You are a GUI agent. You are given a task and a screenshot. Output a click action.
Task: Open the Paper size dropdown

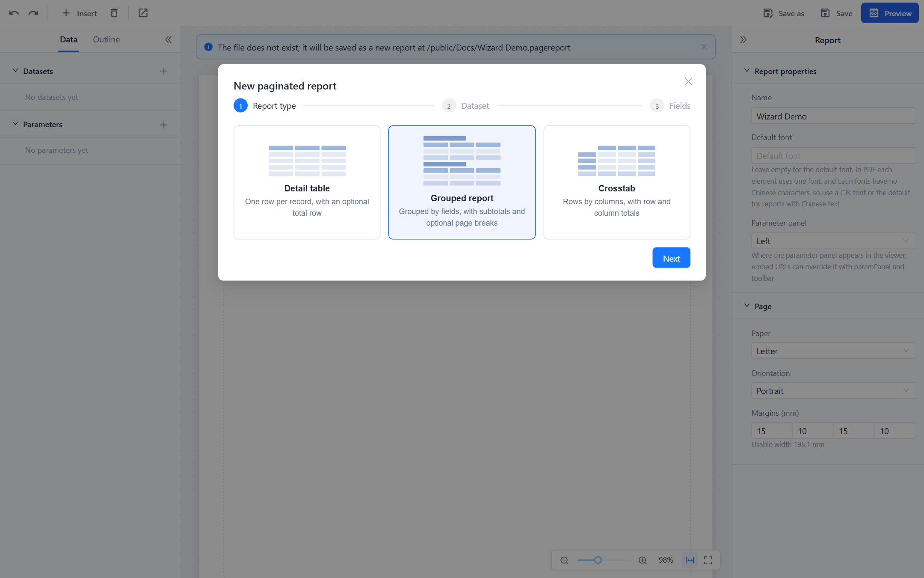coord(833,351)
